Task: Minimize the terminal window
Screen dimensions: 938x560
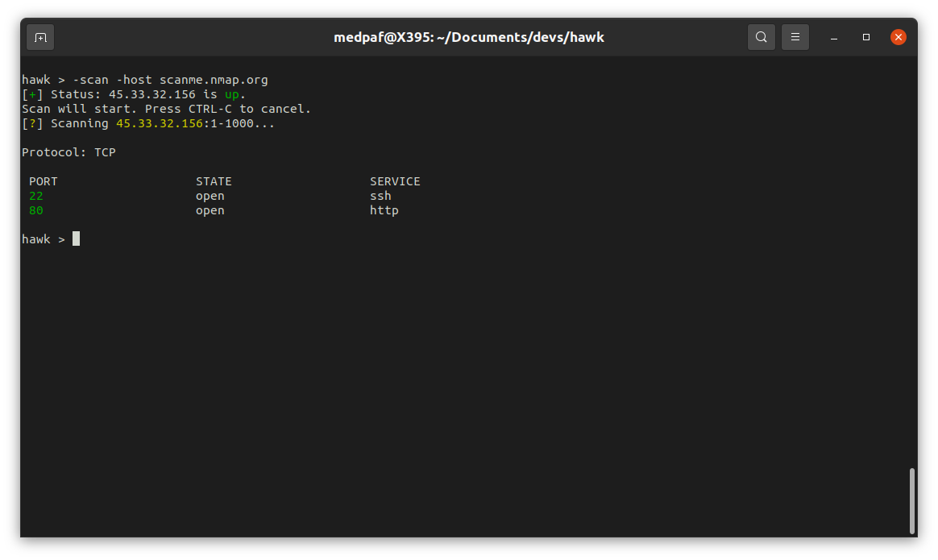Action: click(834, 37)
